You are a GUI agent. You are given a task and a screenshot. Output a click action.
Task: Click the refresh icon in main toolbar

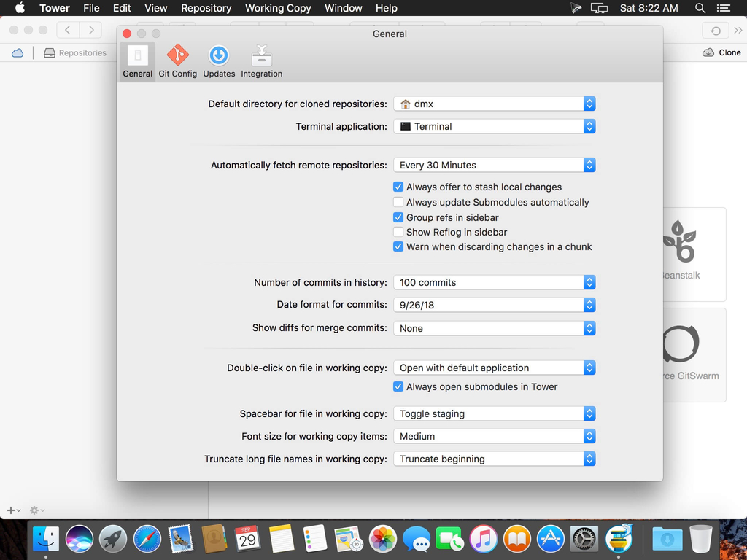[716, 31]
